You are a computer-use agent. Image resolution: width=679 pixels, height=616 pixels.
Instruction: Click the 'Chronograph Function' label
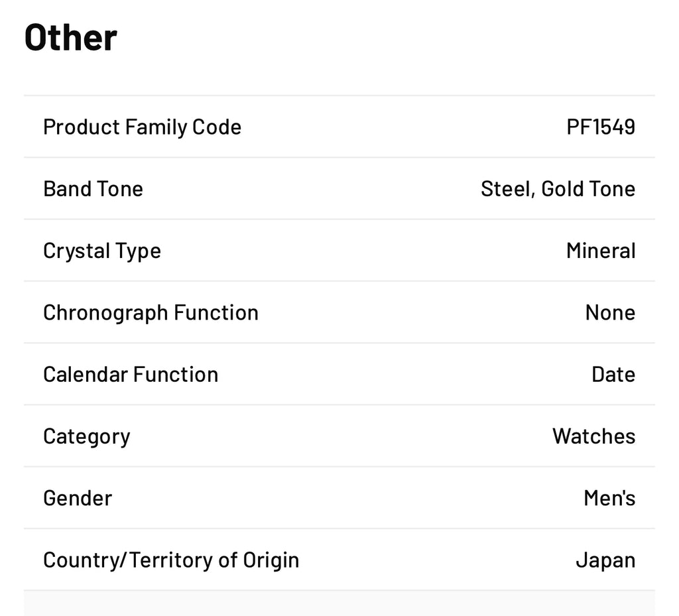[x=151, y=312]
